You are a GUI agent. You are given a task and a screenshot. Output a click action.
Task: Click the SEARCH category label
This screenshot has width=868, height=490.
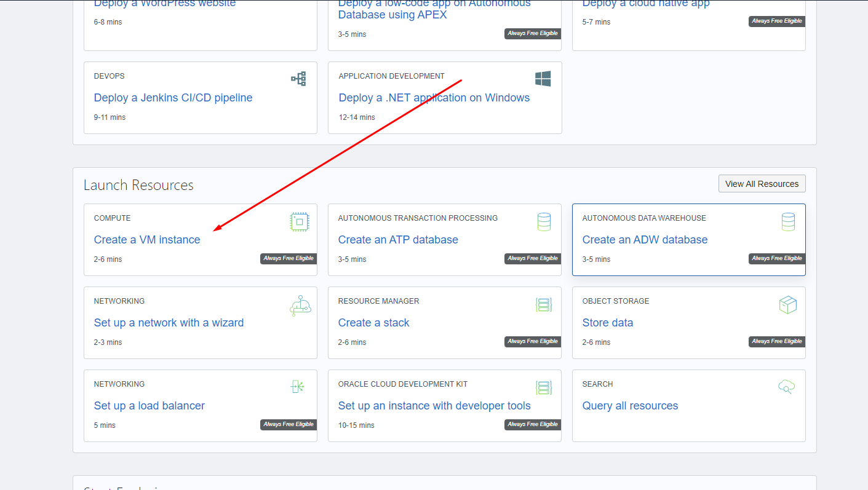(598, 384)
